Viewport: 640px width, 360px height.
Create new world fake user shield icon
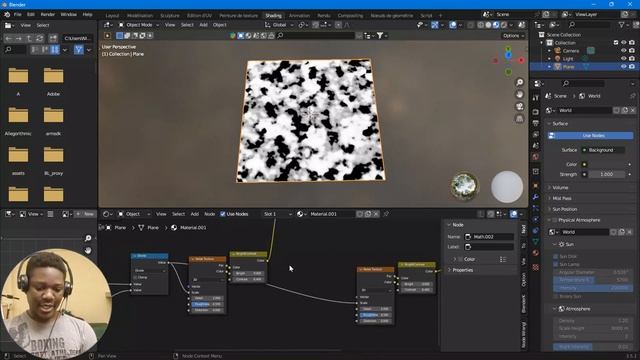[x=617, y=110]
